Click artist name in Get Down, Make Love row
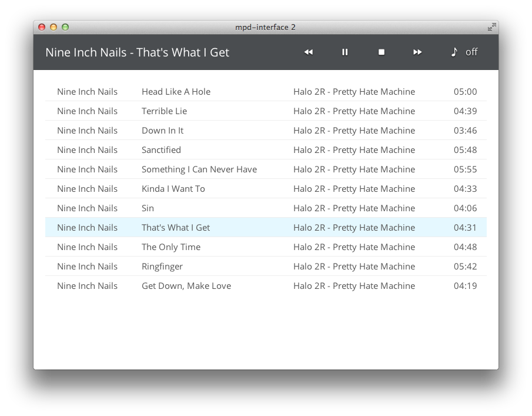Screen dimensions: 532x416 point(87,285)
